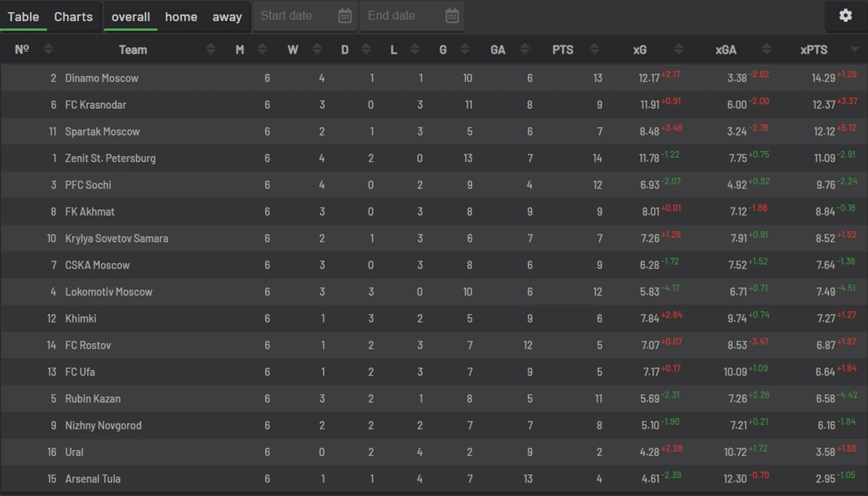
Task: Sort by xGA column arrows
Action: 766,49
